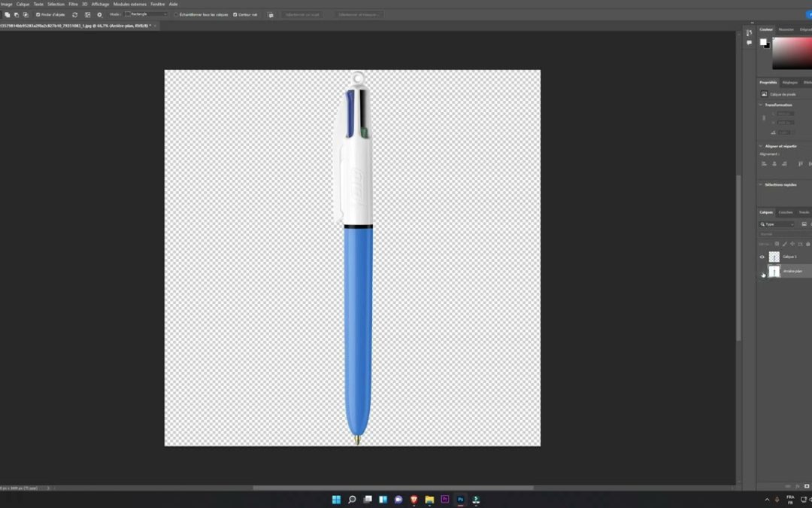812x508 pixels.
Task: Toggle the Contour net checkbox
Action: click(235, 14)
